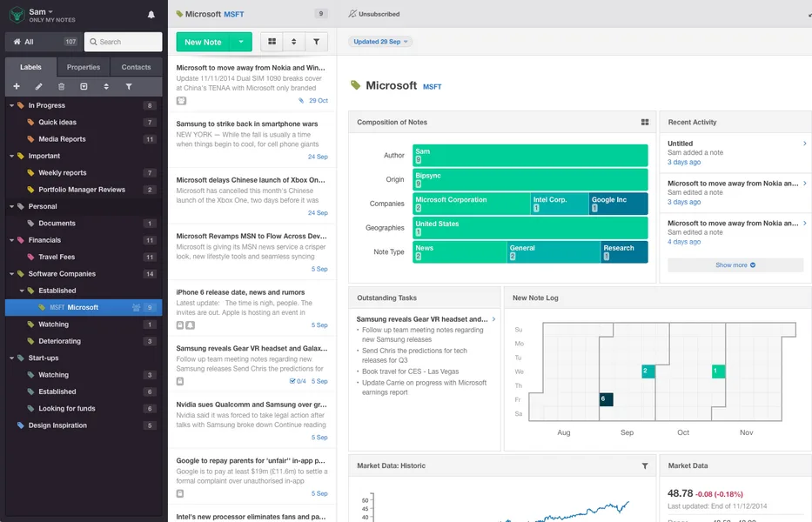Screen dimensions: 812x522
Task: Click note list filter funnel icon
Action: (x=316, y=42)
